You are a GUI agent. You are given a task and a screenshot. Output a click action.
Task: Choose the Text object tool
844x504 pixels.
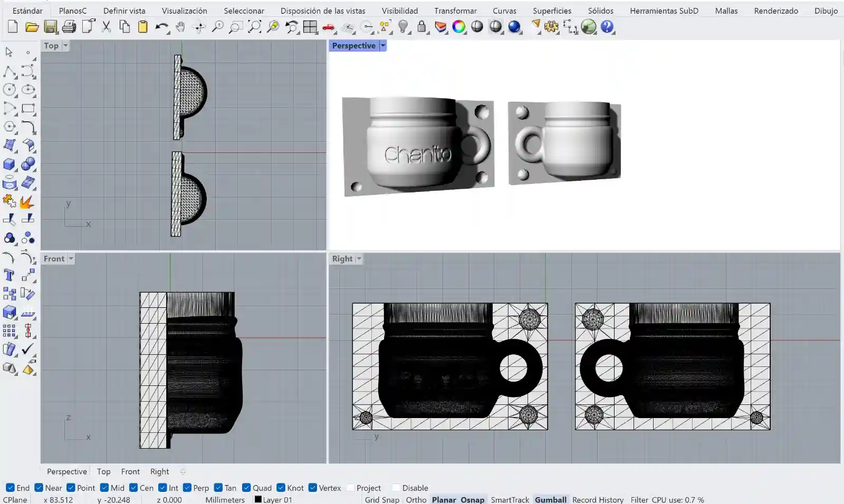9,275
